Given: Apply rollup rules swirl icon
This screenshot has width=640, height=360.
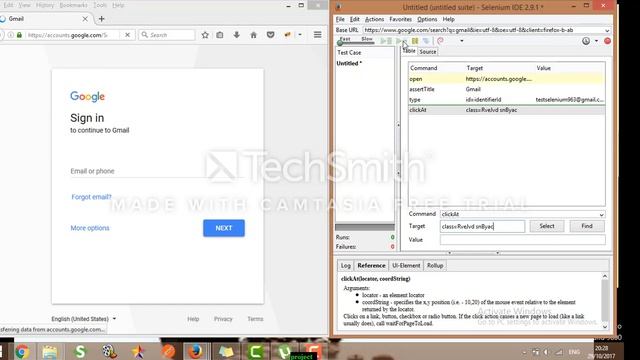Looking at the screenshot, I should point(440,41).
